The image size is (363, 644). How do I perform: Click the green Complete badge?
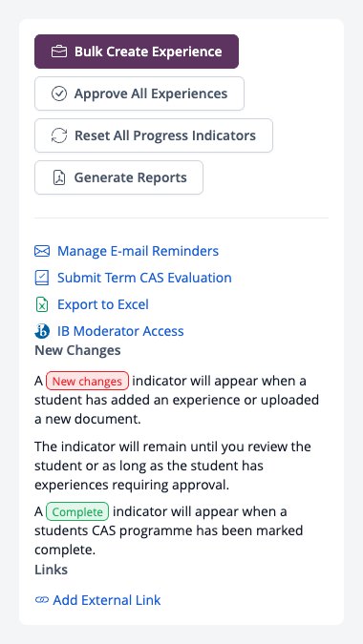(77, 511)
